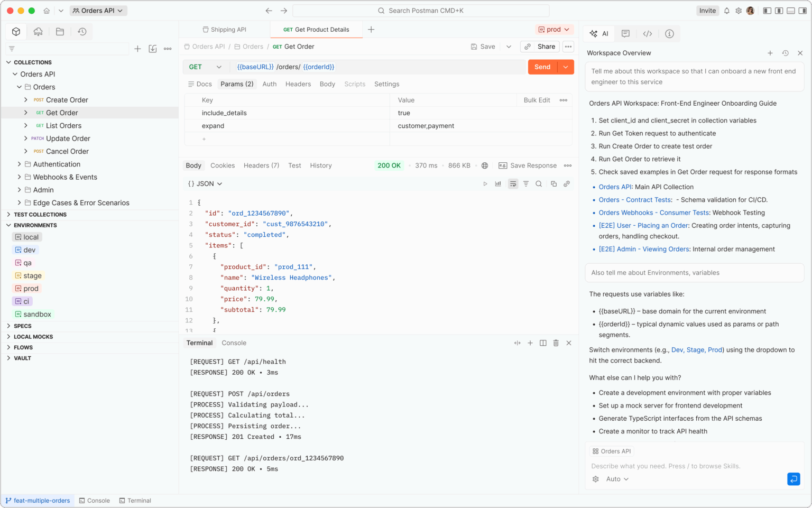
Task: Send the AI message with blue arrow
Action: tap(793, 479)
